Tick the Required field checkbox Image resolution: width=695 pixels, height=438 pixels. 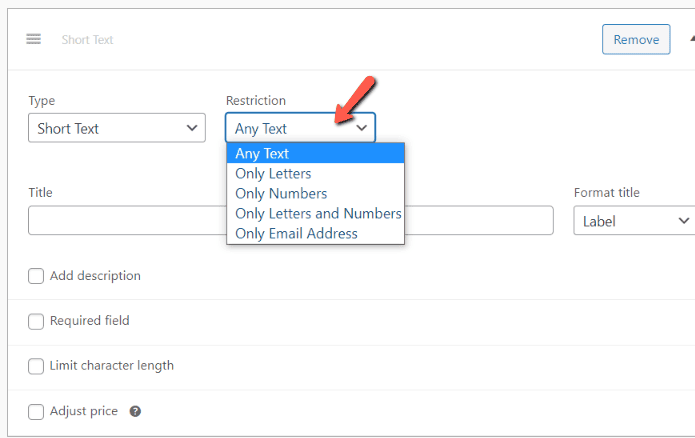36,321
